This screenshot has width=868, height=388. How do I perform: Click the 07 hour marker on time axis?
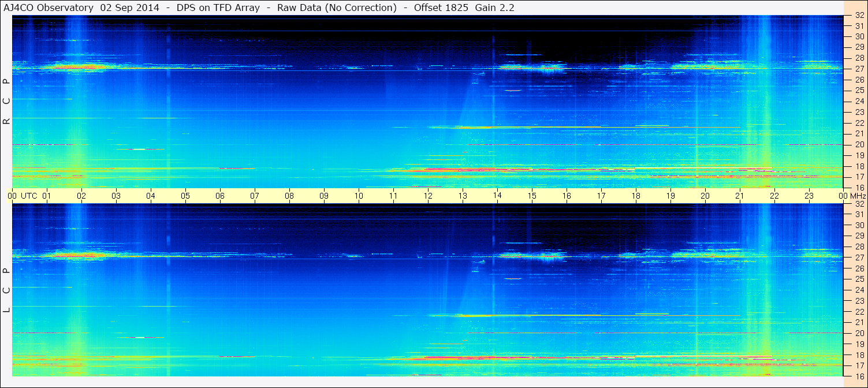255,196
